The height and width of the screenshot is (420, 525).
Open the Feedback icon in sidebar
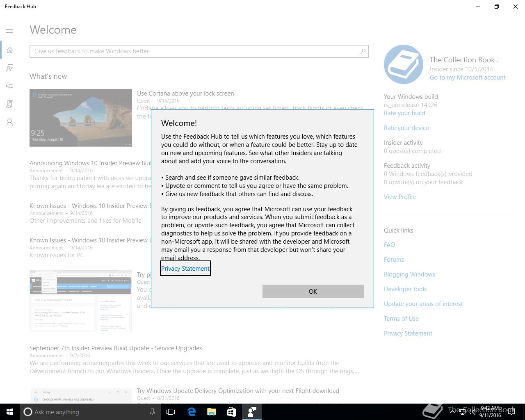point(9,68)
